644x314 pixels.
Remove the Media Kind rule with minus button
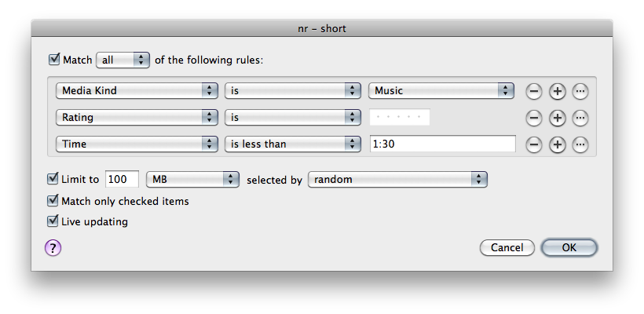533,91
